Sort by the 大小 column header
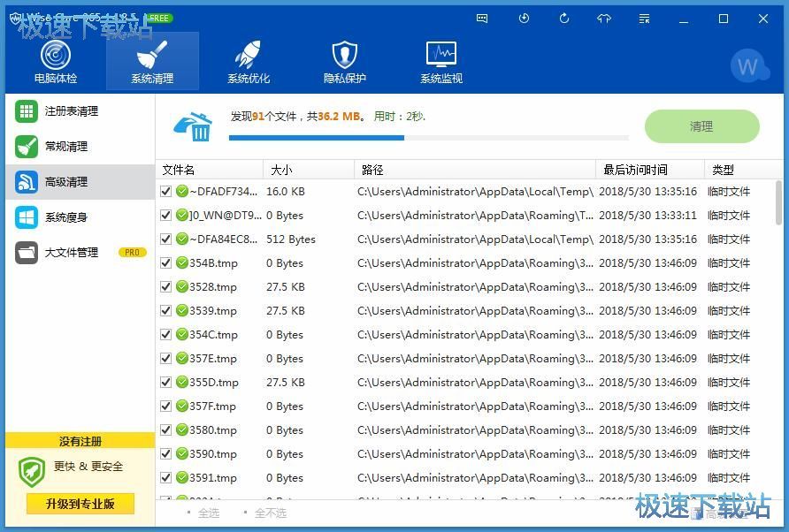Image resolution: width=789 pixels, height=532 pixels. [309, 170]
